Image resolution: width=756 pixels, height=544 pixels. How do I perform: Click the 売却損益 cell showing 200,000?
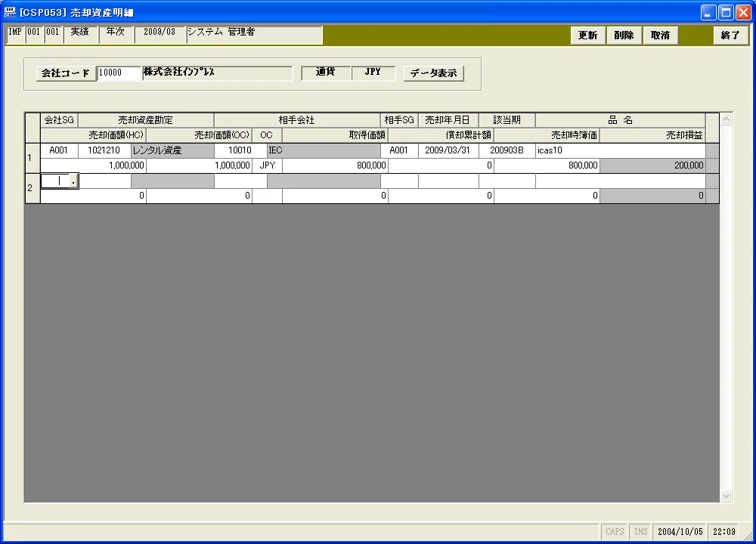click(652, 165)
